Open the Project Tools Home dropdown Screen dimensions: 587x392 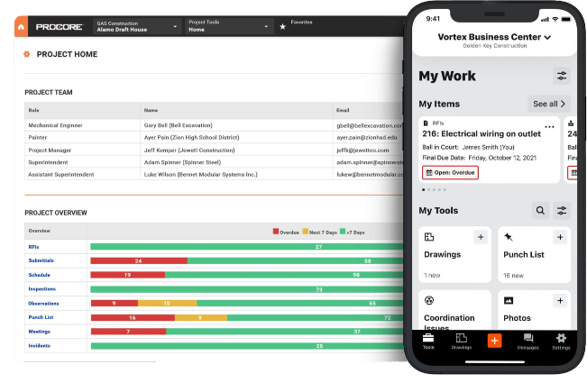(x=228, y=26)
